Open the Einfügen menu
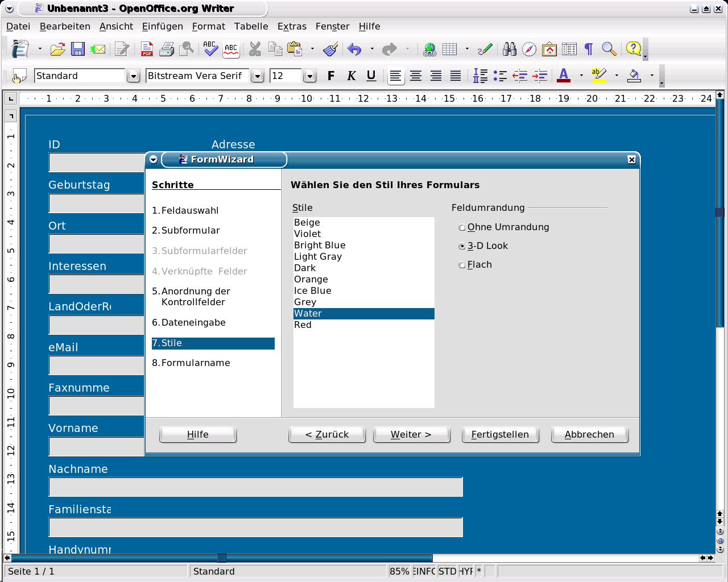728x582 pixels. [x=162, y=26]
